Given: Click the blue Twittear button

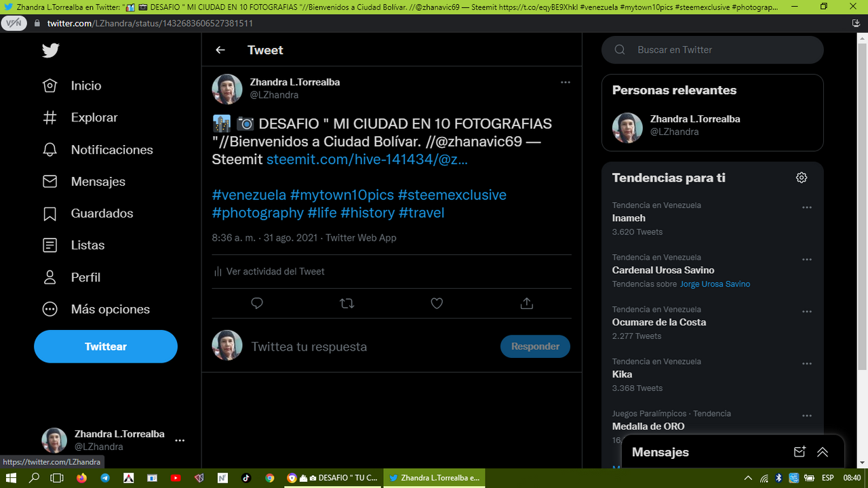Looking at the screenshot, I should (x=106, y=346).
